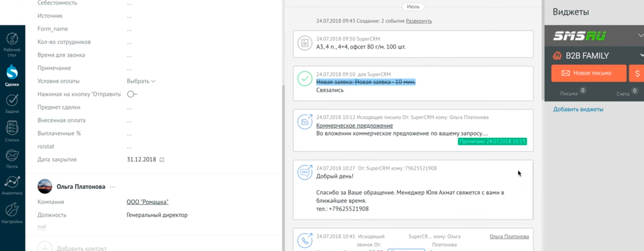
Task: Open the Условия оплаты Выбрать dropdown
Action: tap(141, 81)
